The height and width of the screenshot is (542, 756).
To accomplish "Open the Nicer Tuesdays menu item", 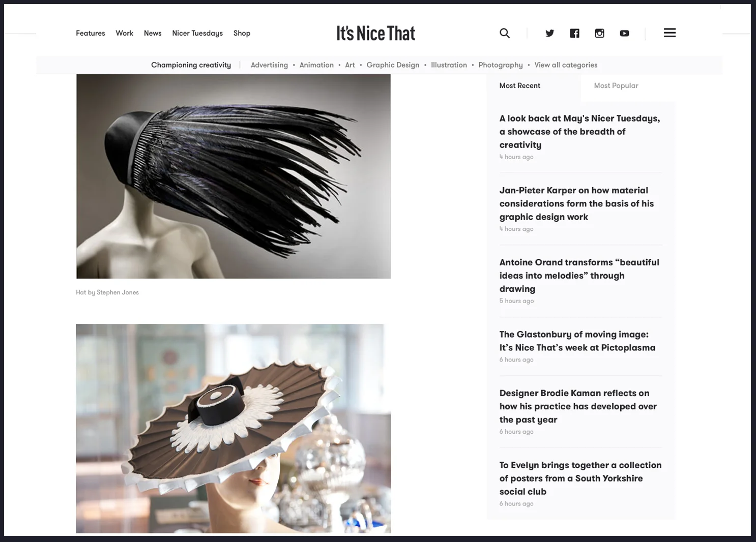I will (197, 33).
